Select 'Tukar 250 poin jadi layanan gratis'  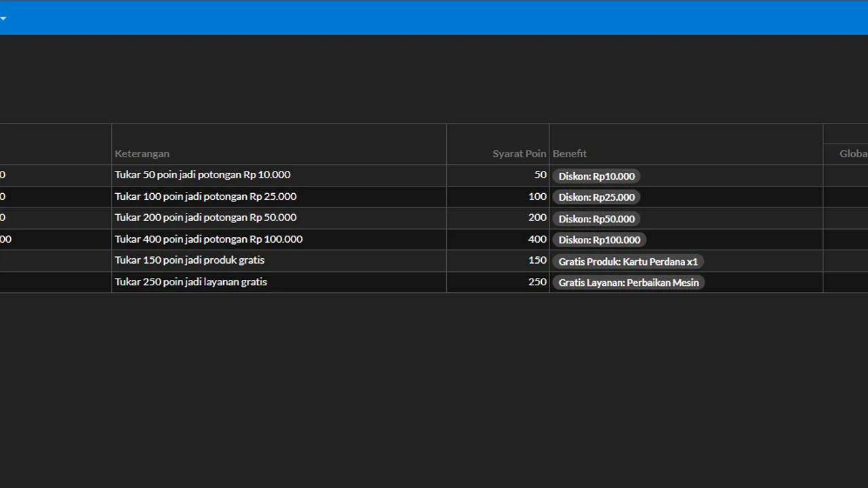191,282
